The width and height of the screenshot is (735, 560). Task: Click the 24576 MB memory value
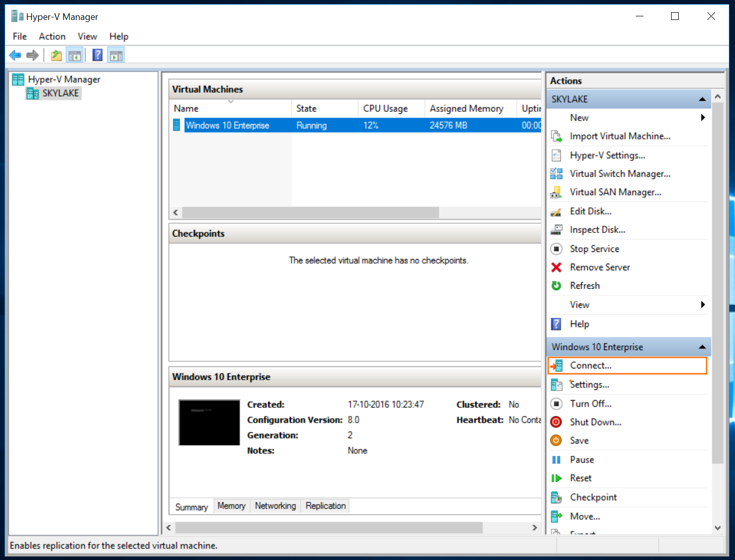pos(448,126)
